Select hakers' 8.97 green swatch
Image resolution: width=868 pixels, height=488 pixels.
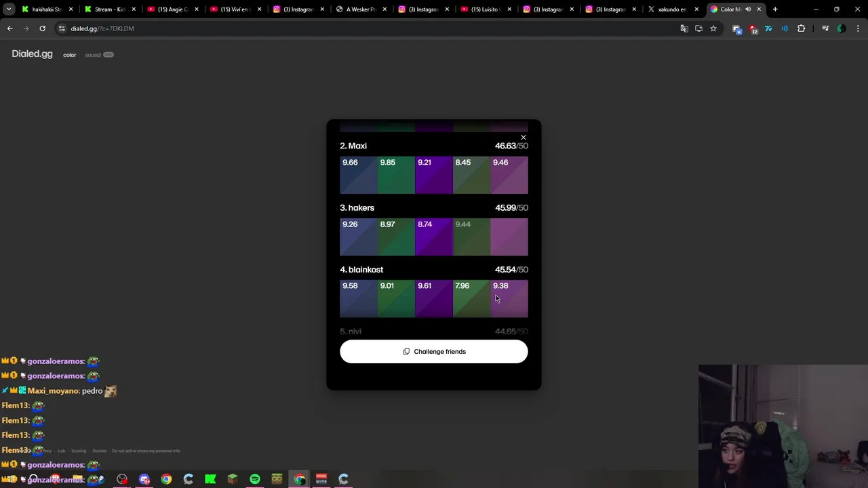tap(396, 237)
